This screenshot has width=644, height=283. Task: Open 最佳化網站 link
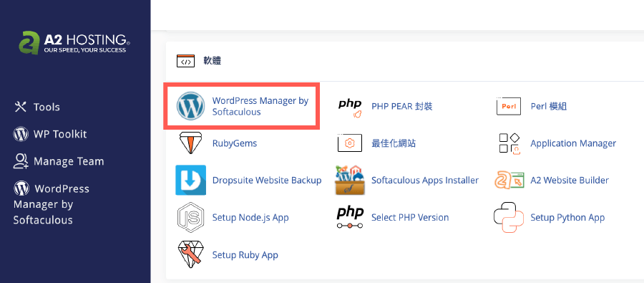(394, 143)
